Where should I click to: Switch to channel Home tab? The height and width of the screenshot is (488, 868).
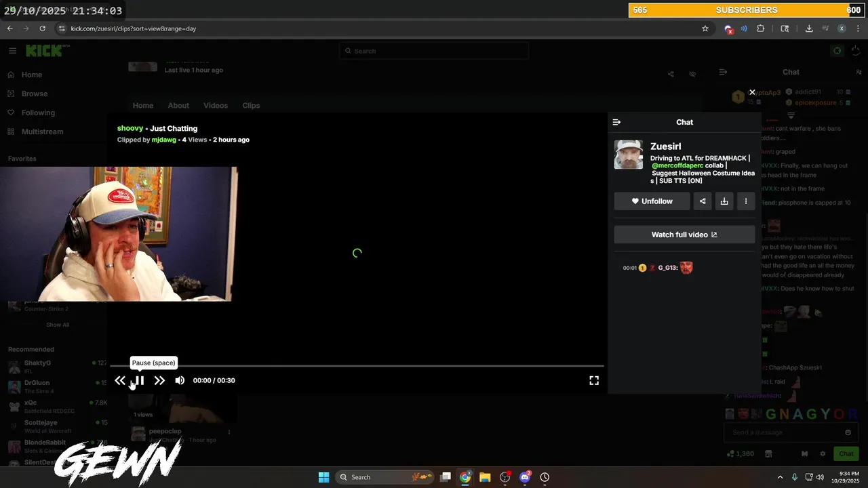coord(143,106)
